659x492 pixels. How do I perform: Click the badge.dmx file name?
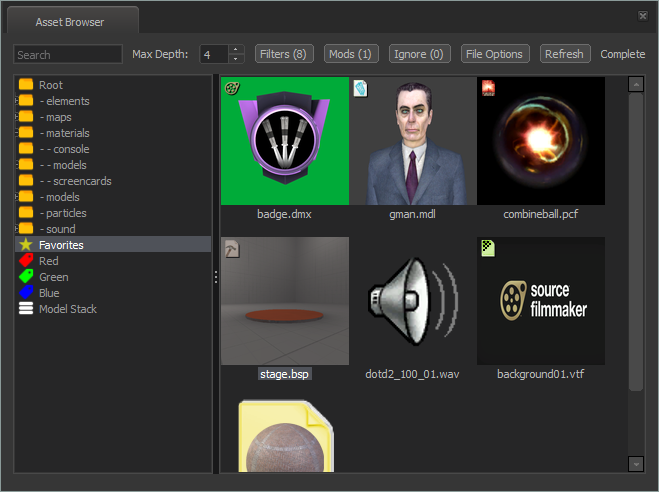[284, 214]
